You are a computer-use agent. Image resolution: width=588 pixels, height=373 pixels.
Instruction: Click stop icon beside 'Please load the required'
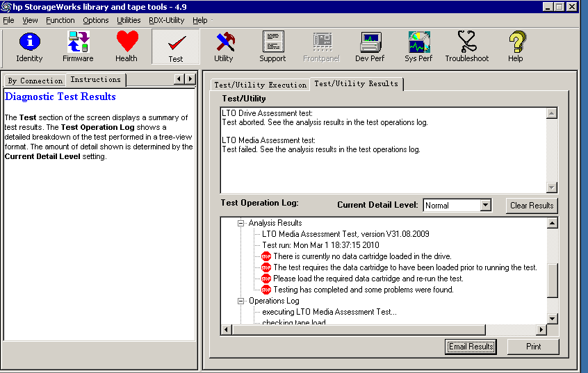(266, 279)
